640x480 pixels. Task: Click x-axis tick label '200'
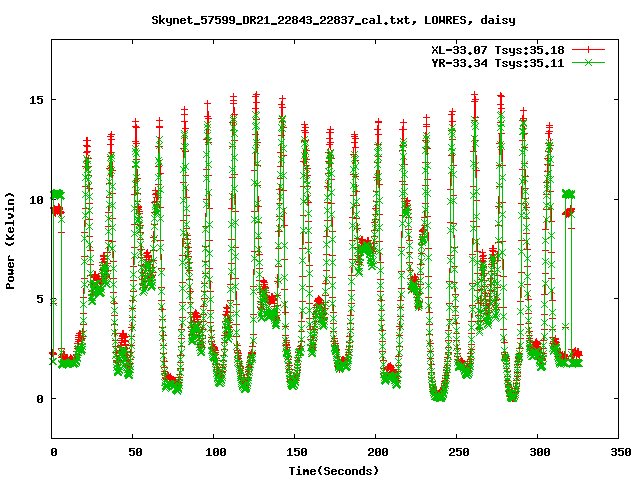(x=378, y=452)
